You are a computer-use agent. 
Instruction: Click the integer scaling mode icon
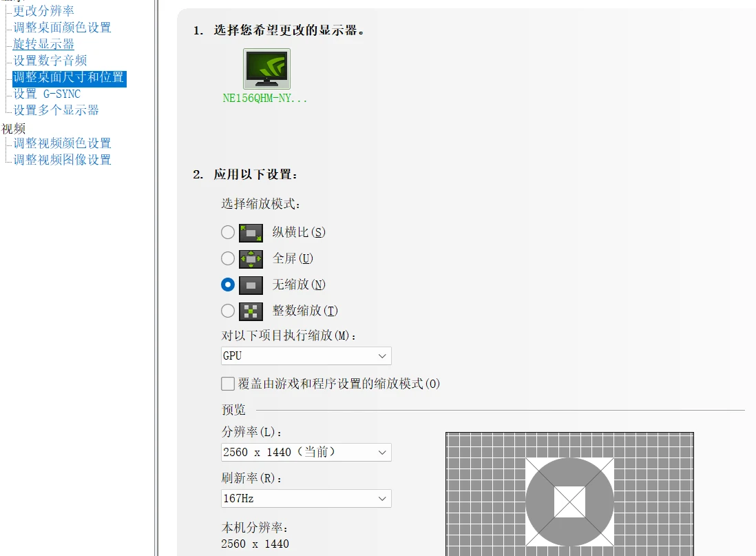click(x=250, y=311)
